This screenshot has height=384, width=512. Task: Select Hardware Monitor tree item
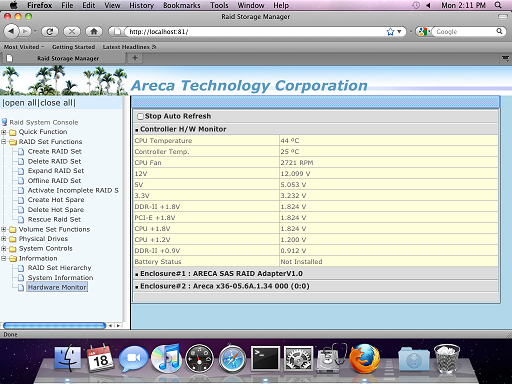[57, 287]
